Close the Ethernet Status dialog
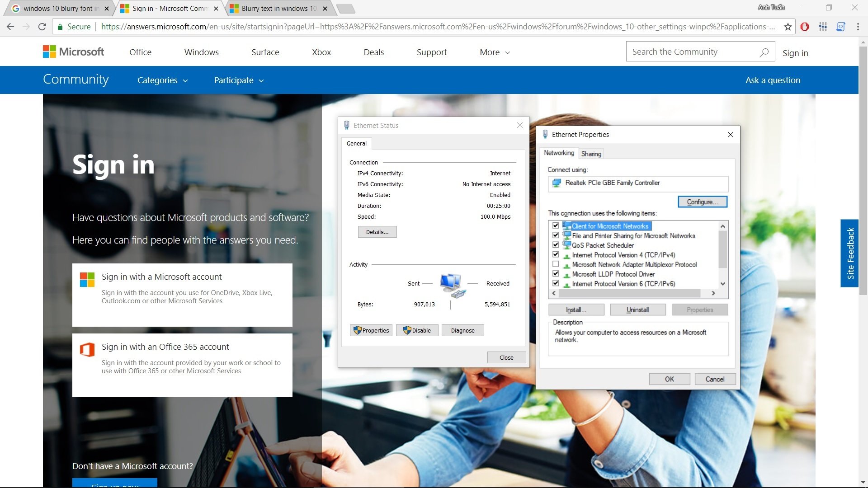This screenshot has width=868, height=488. [520, 125]
